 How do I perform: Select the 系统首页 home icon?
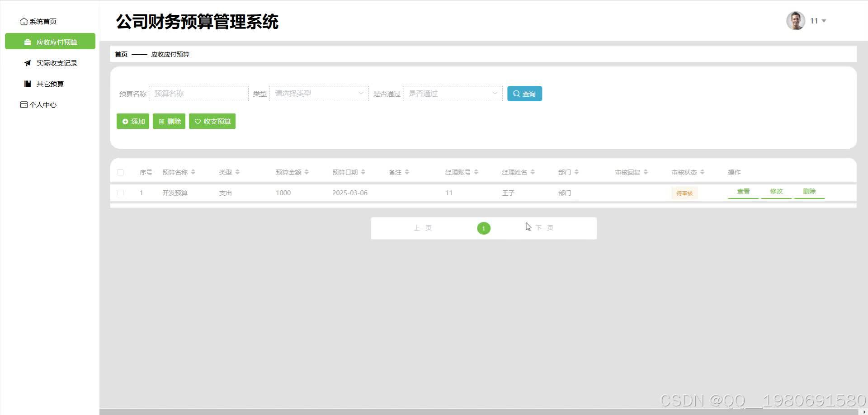(x=24, y=21)
